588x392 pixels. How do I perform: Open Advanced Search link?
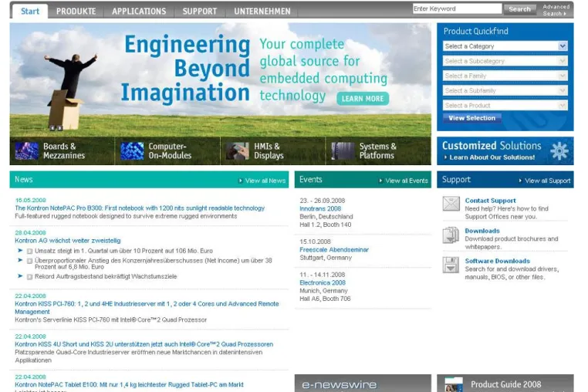click(x=556, y=10)
